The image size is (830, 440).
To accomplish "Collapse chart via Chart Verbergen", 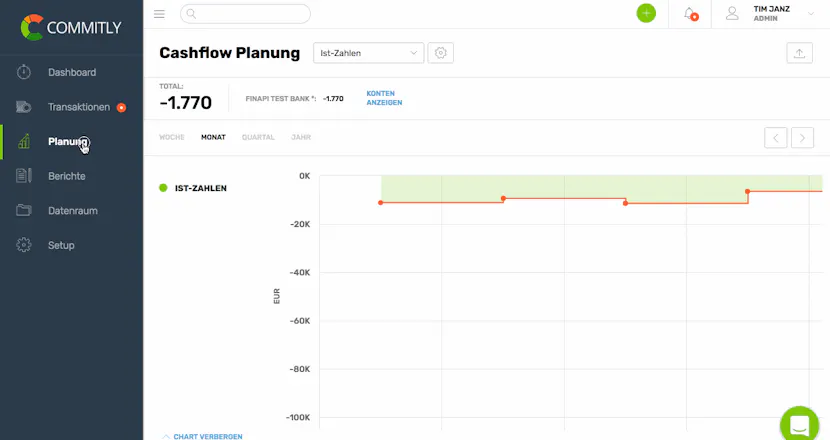I will point(202,436).
